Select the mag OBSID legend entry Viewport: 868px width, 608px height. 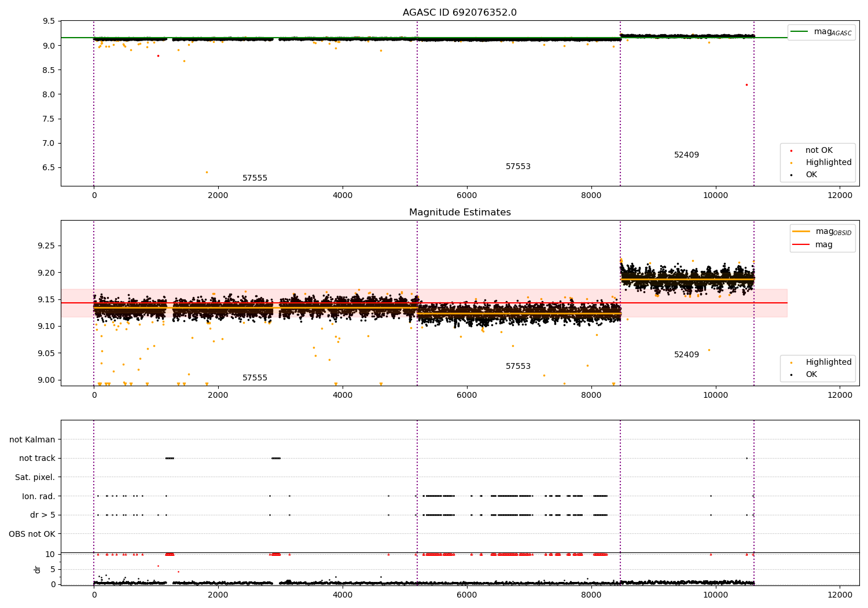coord(822,232)
